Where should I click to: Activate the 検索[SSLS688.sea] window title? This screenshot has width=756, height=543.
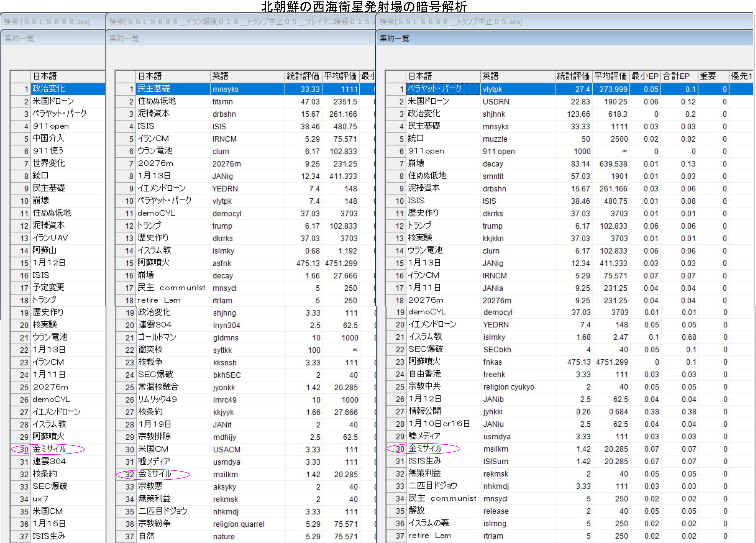pyautogui.click(x=47, y=22)
